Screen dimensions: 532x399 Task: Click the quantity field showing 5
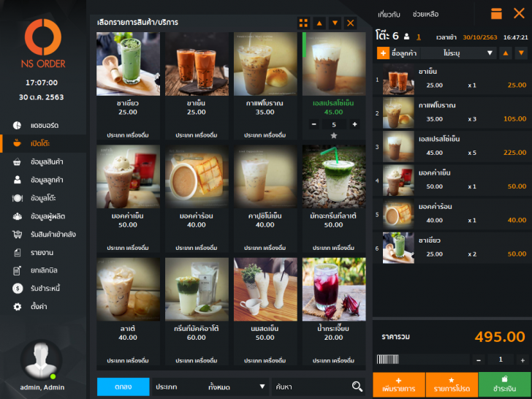(x=334, y=124)
